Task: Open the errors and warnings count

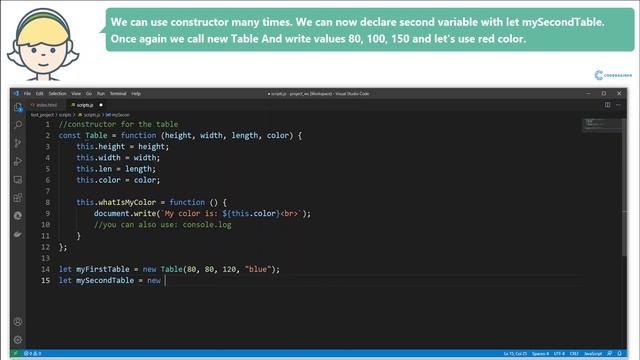Action: coord(33,353)
